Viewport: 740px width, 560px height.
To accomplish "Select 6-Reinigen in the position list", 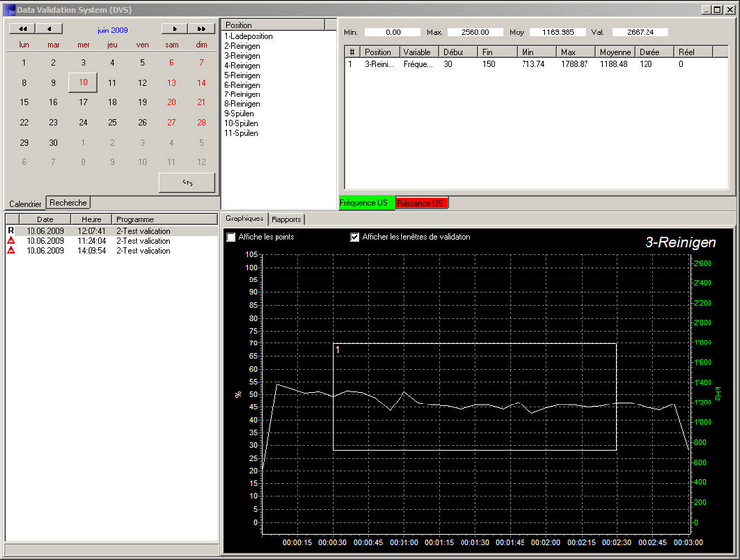I will tap(242, 85).
